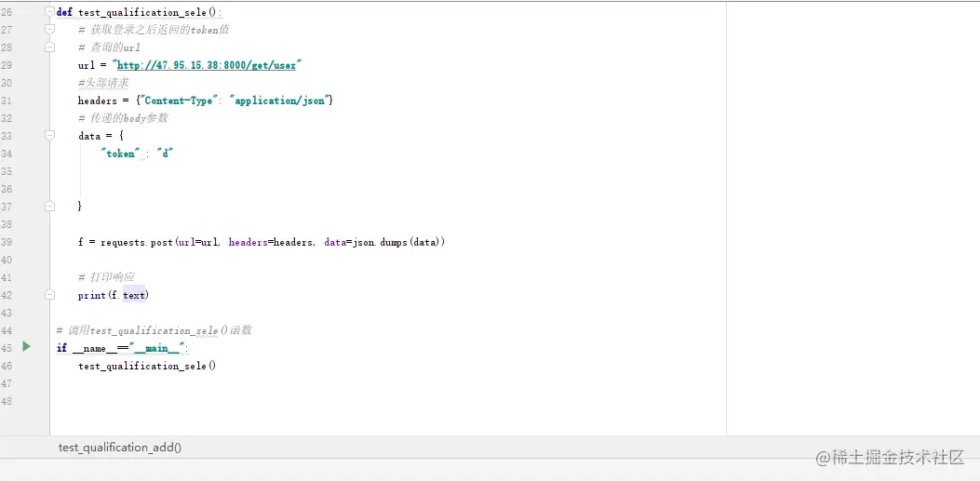Image resolution: width=980 pixels, height=482 pixels.
Task: Click the headers variable name on line 31
Action: point(98,100)
